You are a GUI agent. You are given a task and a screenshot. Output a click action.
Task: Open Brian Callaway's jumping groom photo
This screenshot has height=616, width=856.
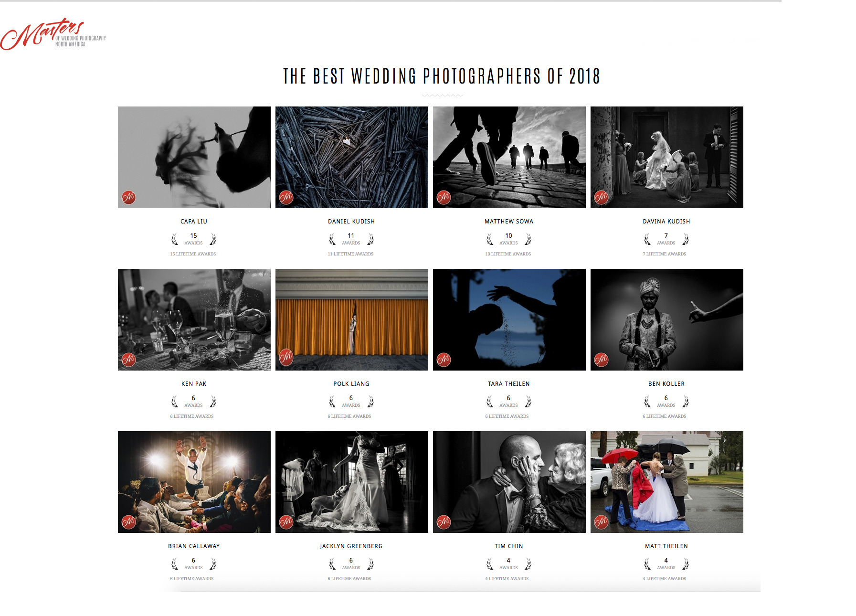(x=194, y=482)
